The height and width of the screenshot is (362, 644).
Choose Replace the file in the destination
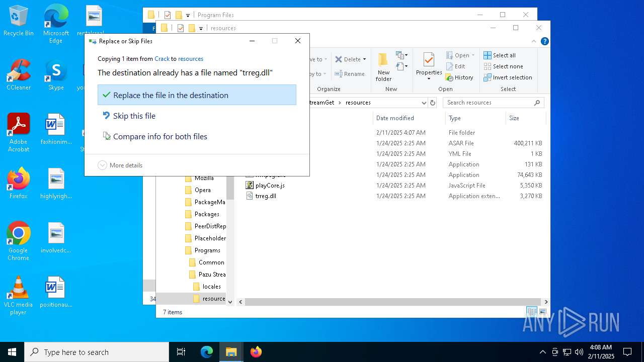coord(197,95)
